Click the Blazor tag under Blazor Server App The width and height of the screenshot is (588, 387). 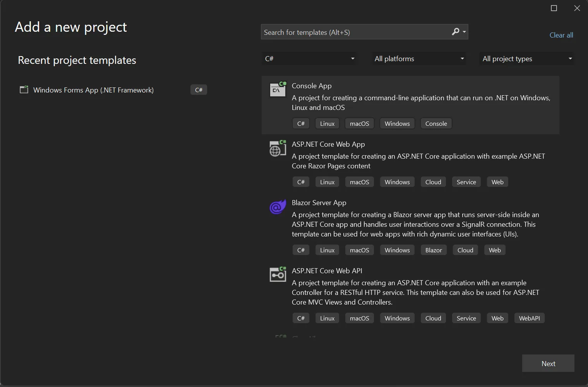point(434,250)
